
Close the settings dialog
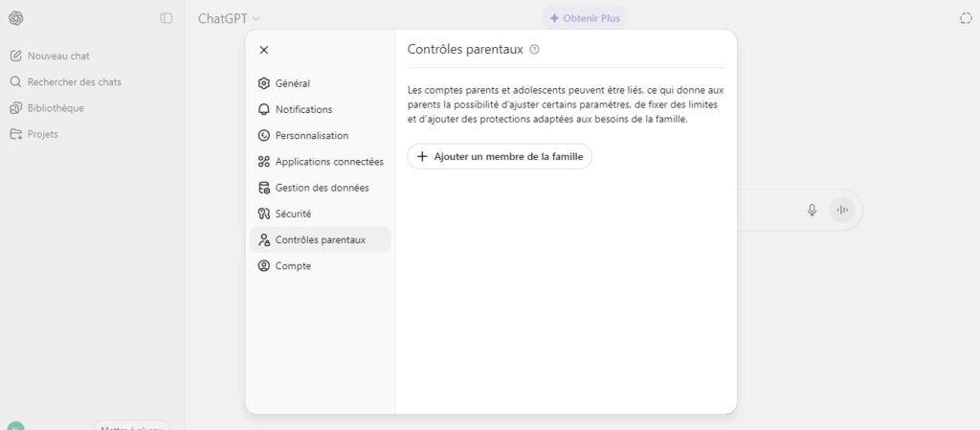point(264,50)
